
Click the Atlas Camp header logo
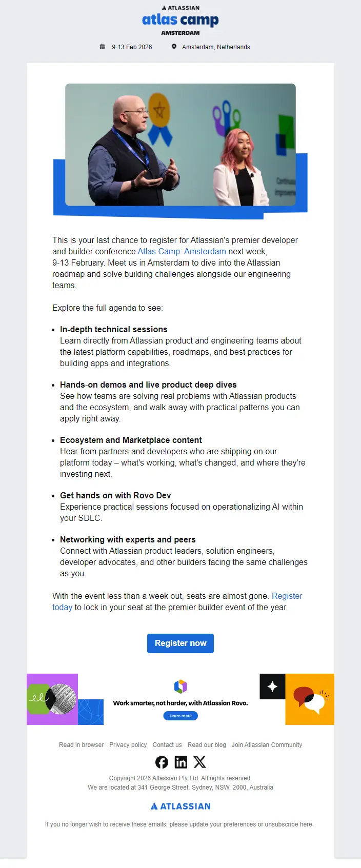[180, 21]
